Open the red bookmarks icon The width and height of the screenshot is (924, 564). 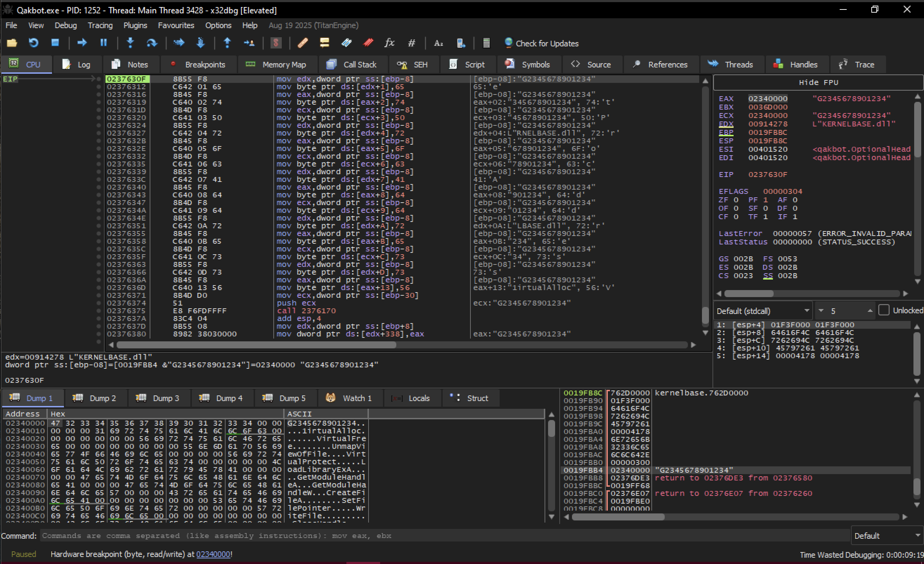pyautogui.click(x=368, y=43)
